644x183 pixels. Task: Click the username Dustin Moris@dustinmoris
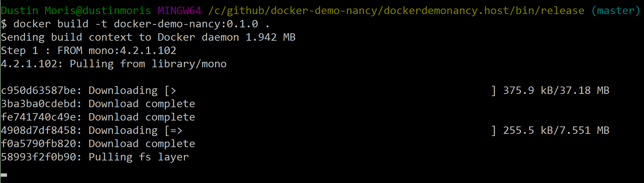(76, 11)
